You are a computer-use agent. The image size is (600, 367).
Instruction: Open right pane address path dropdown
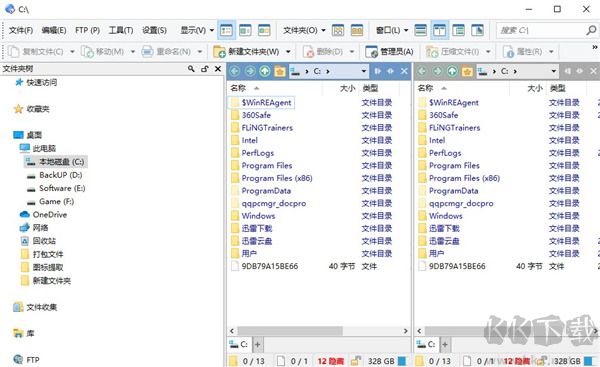[553, 71]
